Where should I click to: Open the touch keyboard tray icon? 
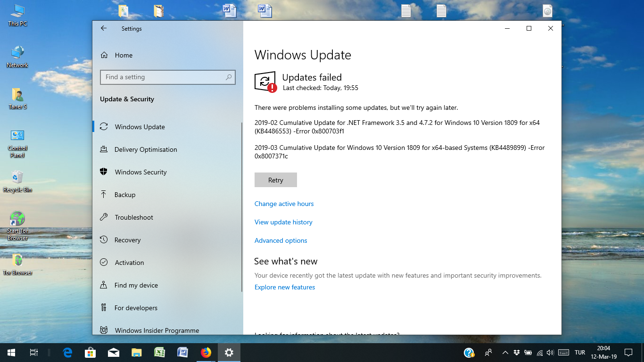563,353
